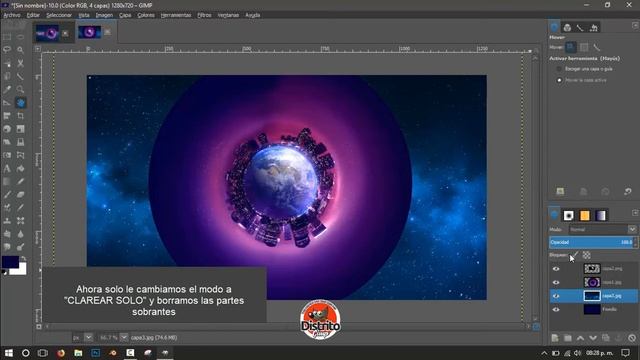The width and height of the screenshot is (640, 360).
Task: Select the Ellipse Select tool
Action: (x=20, y=37)
